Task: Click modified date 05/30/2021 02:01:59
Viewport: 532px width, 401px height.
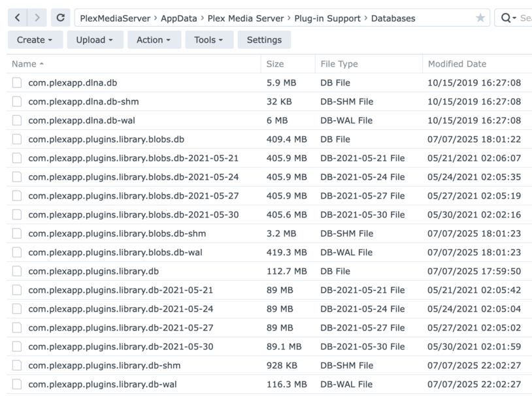Action: [x=474, y=346]
